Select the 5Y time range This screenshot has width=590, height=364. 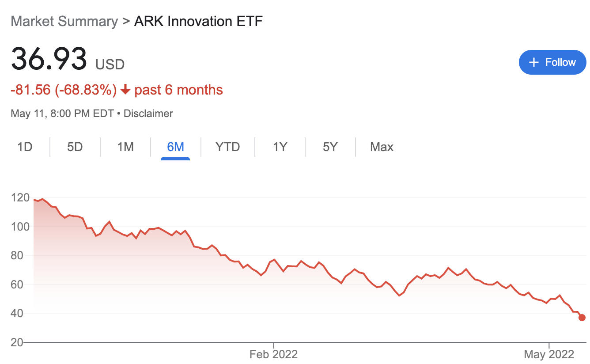pos(330,147)
